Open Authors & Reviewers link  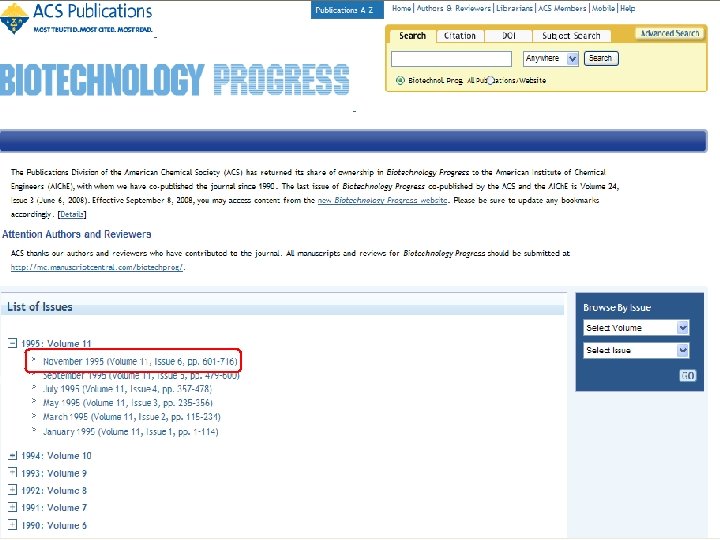point(454,8)
